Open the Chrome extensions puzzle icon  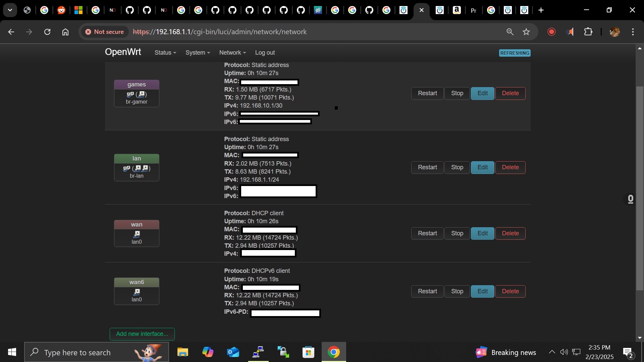[x=589, y=32]
